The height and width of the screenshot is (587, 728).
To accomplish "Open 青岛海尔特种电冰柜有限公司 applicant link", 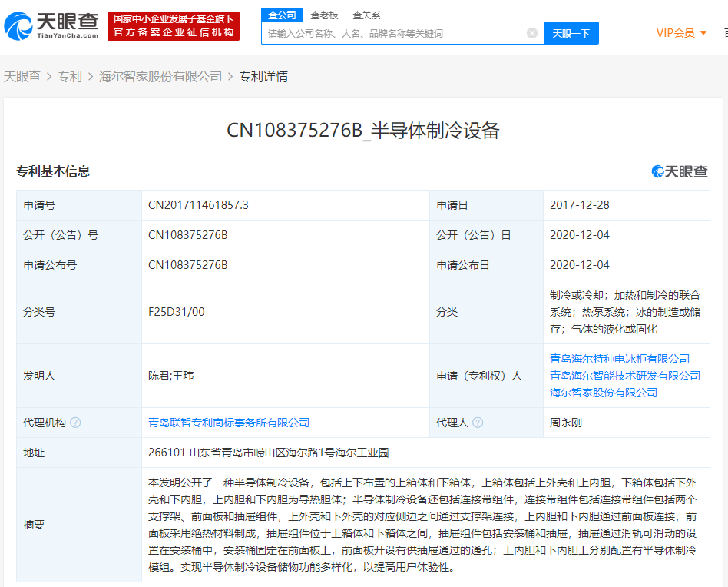I will coord(620,359).
